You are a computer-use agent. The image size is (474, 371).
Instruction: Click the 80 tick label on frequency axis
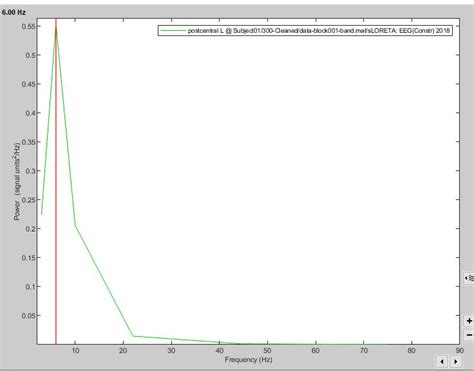pos(412,350)
